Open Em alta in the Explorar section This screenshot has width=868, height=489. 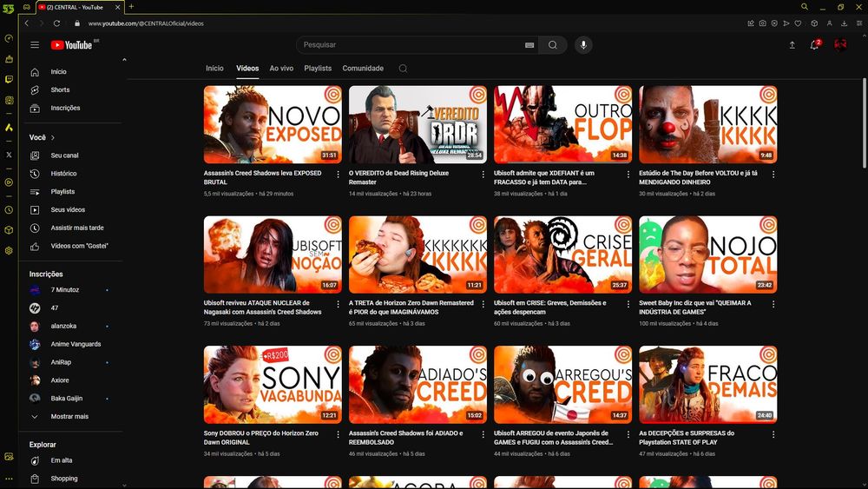pyautogui.click(x=62, y=460)
